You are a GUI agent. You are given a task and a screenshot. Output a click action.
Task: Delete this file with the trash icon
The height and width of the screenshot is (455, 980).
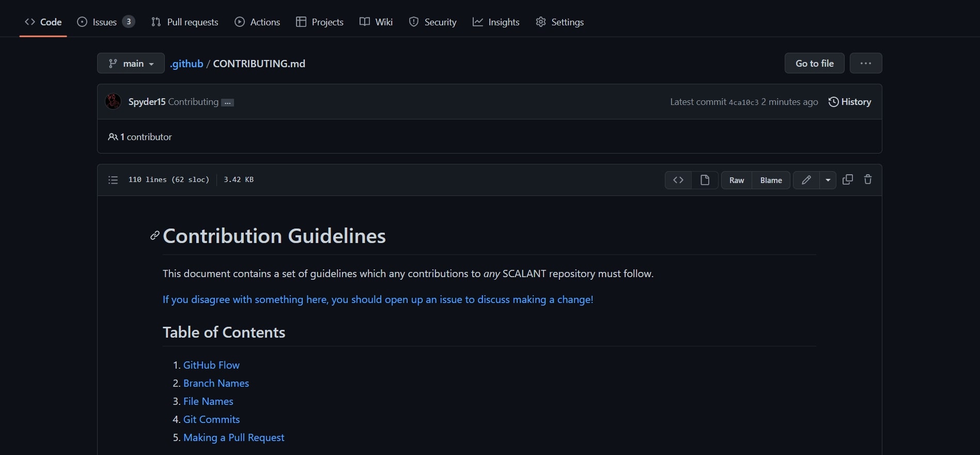(x=868, y=179)
